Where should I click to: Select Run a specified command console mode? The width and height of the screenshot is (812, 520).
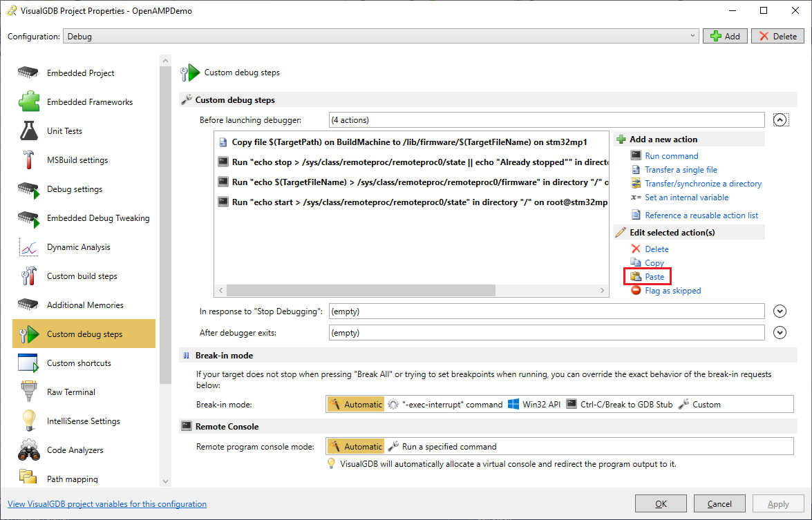pos(443,447)
